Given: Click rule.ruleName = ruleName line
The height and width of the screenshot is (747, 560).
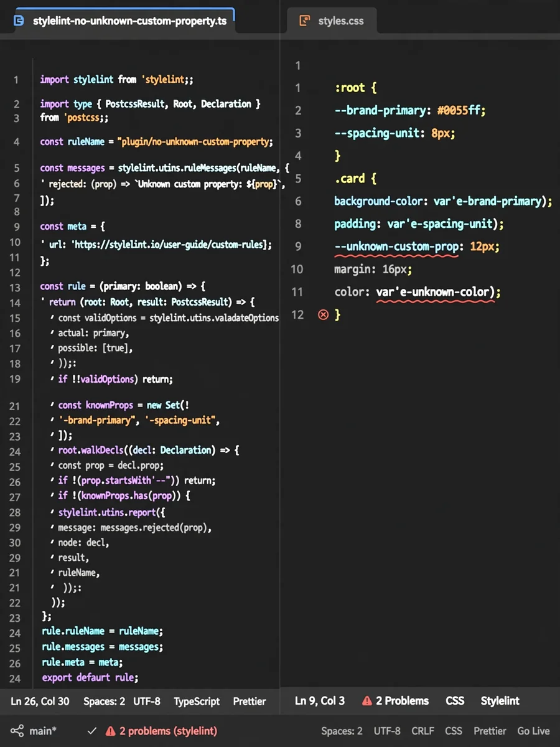Looking at the screenshot, I should 103,631.
